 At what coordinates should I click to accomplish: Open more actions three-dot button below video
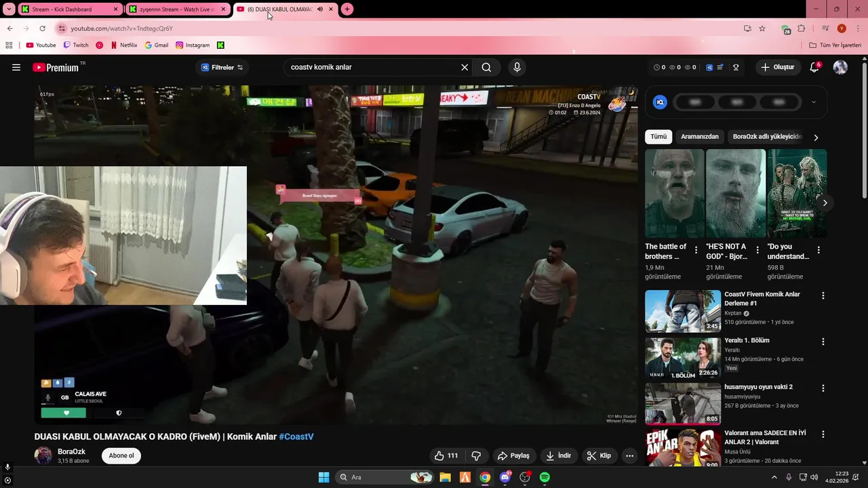pyautogui.click(x=629, y=455)
